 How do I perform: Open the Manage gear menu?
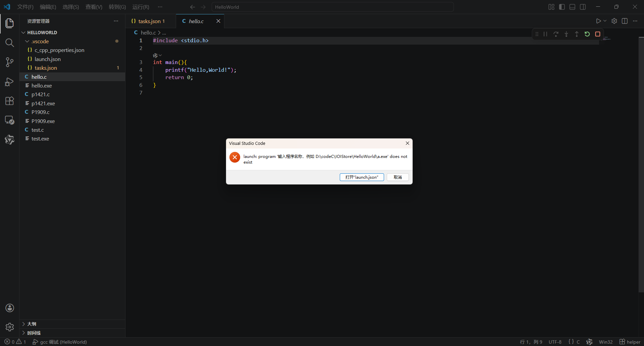[10, 327]
